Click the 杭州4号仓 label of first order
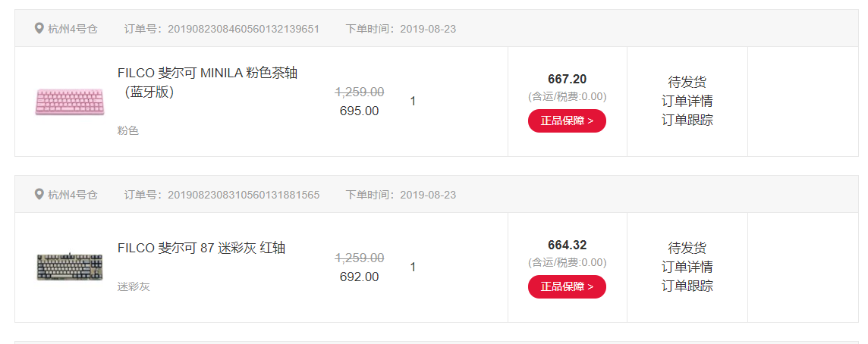Viewport: 868px width, 344px height. [73, 29]
